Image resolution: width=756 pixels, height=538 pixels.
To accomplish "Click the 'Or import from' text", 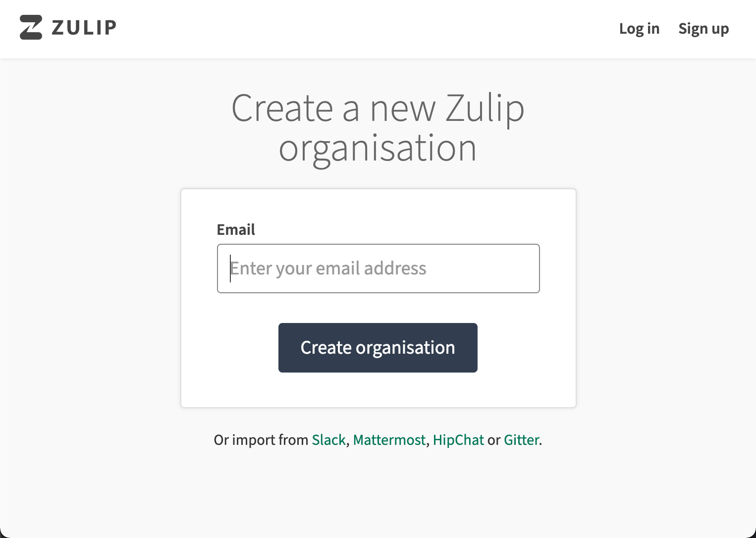I will pos(261,440).
